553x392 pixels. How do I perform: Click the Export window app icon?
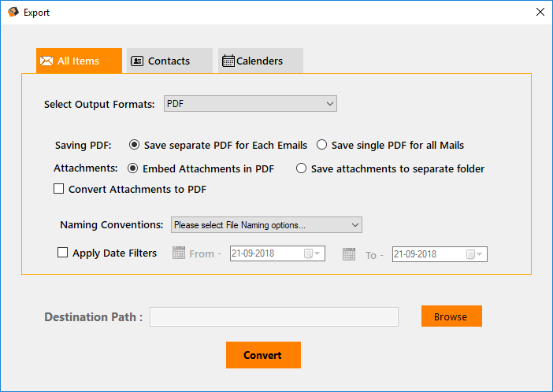point(13,13)
